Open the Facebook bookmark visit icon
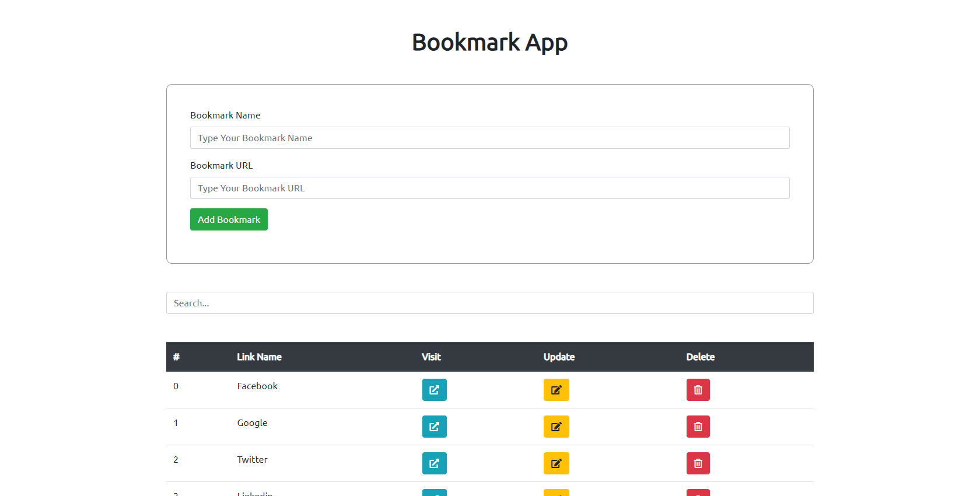Image resolution: width=980 pixels, height=496 pixels. (434, 390)
